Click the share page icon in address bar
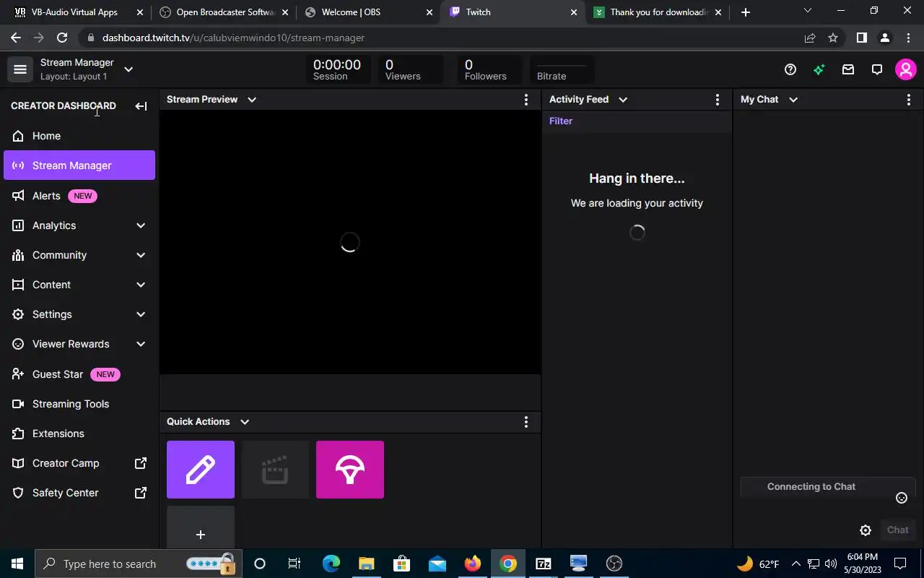Image resolution: width=924 pixels, height=578 pixels. coord(810,38)
